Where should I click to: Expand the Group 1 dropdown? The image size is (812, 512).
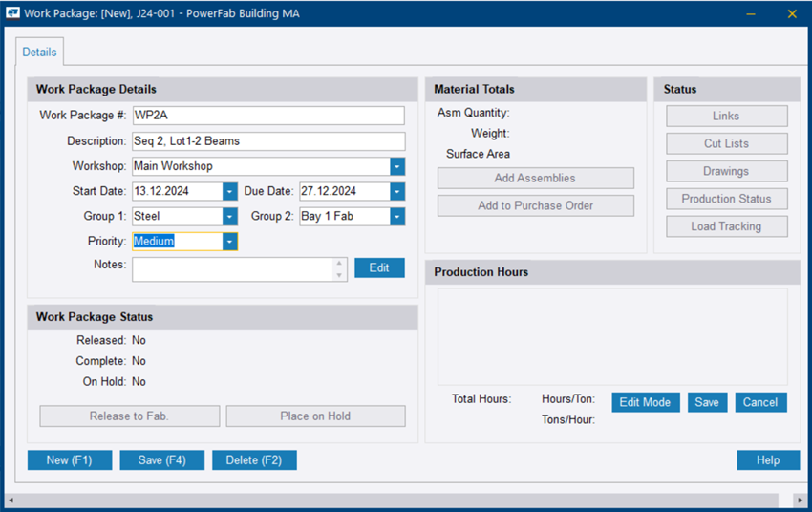pos(230,217)
